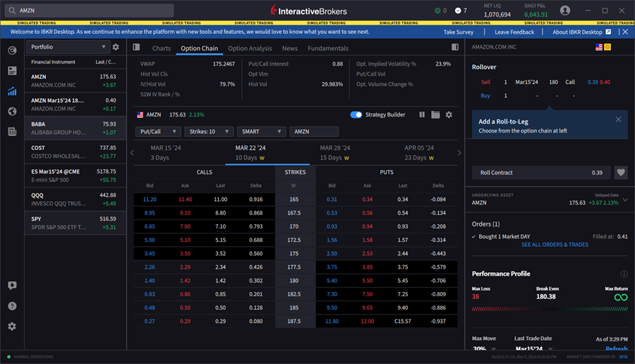The image size is (635, 364).
Task: Open the account profile icon
Action: tap(565, 11)
